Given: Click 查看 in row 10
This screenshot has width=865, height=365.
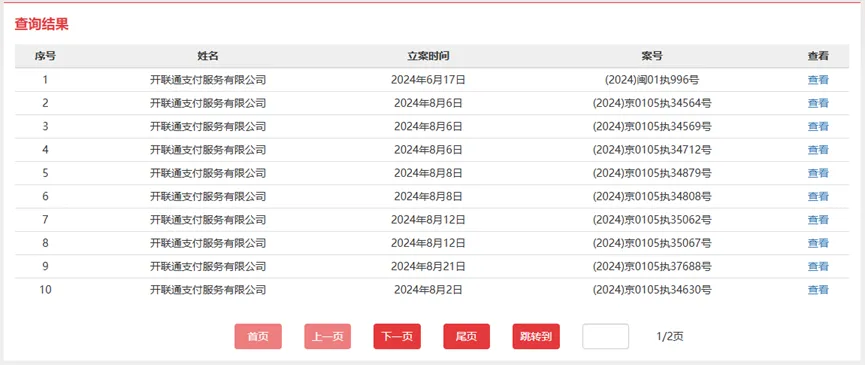Looking at the screenshot, I should point(818,290).
